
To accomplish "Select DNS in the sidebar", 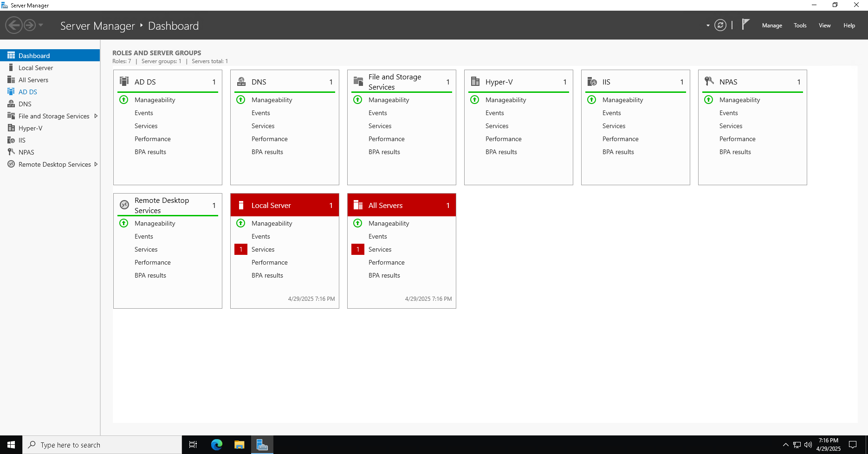I will click(50, 104).
